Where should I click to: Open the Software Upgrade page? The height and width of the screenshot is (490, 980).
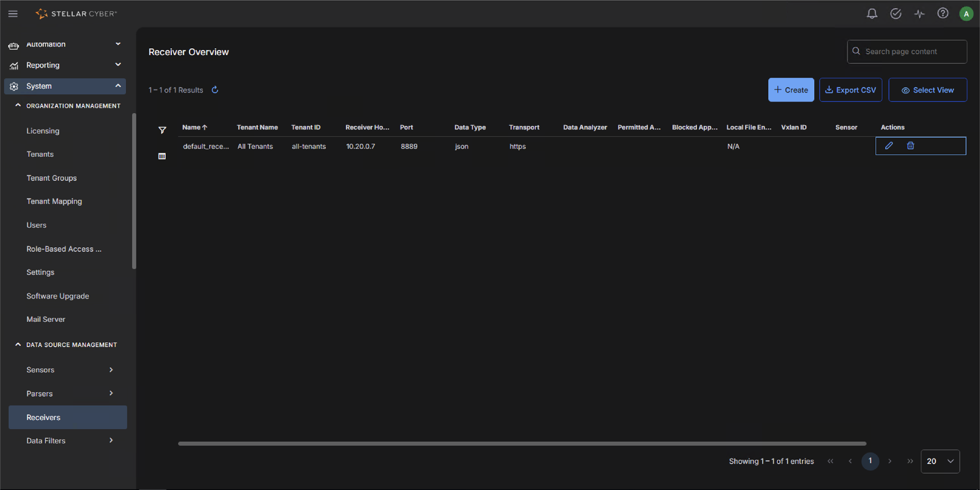coord(57,296)
